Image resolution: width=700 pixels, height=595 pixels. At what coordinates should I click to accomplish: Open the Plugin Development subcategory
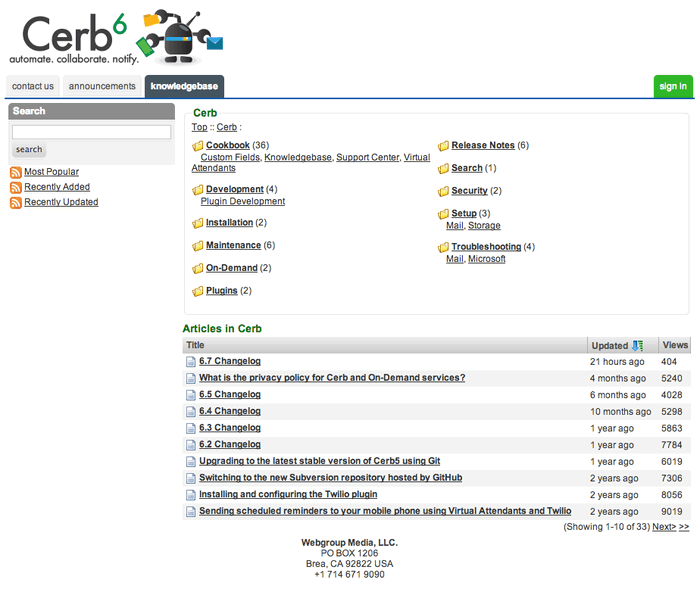tap(243, 201)
